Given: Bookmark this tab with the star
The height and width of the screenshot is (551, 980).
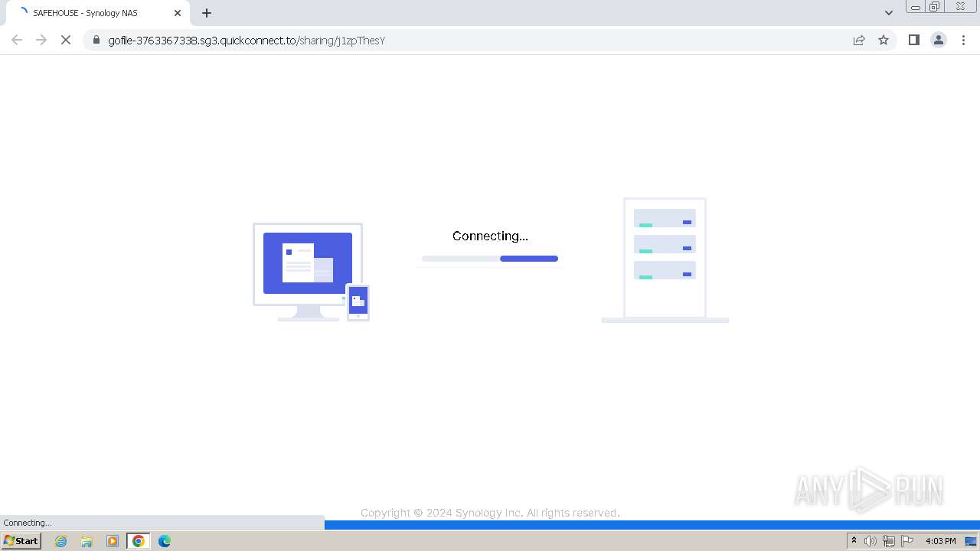Looking at the screenshot, I should point(884,40).
